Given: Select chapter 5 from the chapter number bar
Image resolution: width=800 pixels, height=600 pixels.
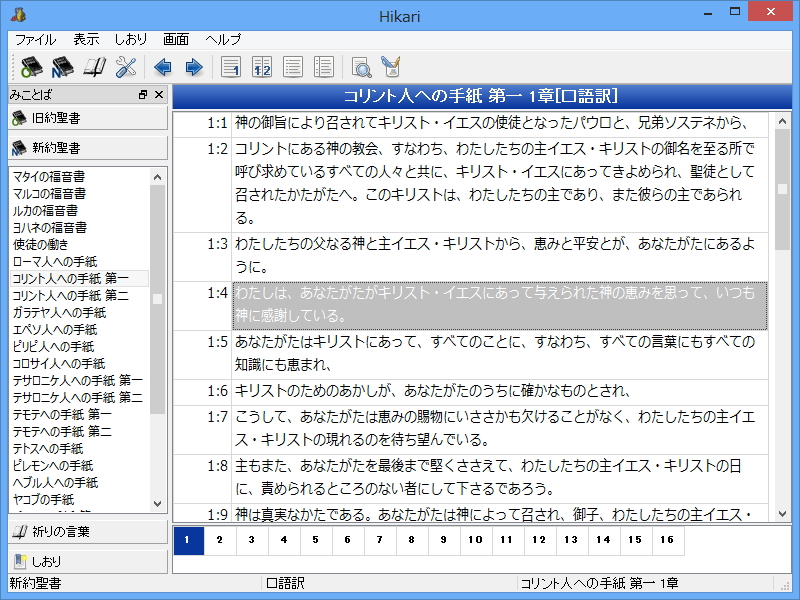Looking at the screenshot, I should pyautogui.click(x=315, y=540).
